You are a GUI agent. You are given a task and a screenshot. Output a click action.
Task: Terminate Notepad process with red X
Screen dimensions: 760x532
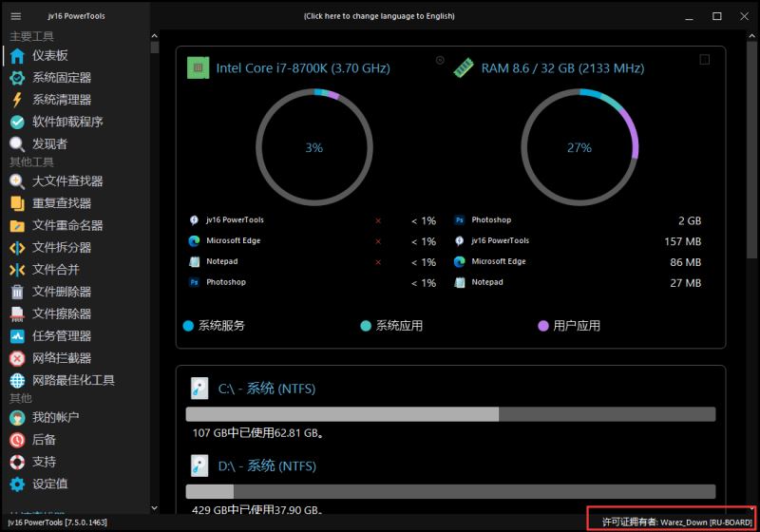click(x=378, y=262)
